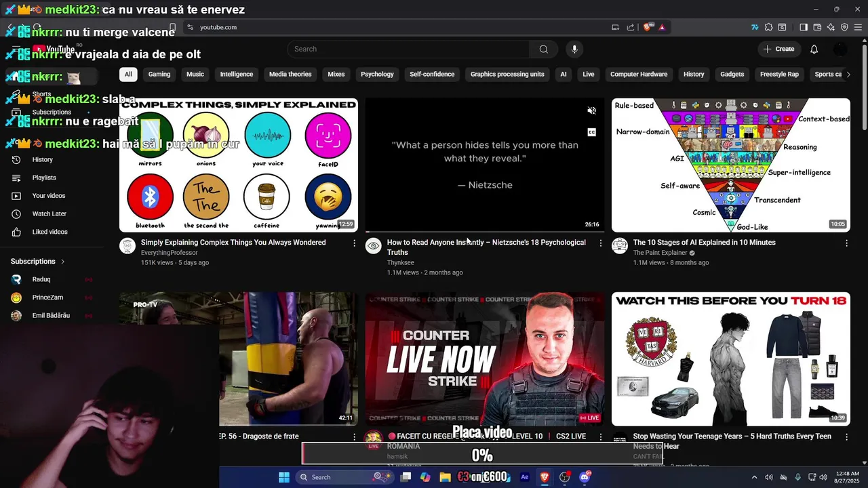This screenshot has height=488, width=868.
Task: Select the Freestyle Rap chip
Action: tap(779, 75)
